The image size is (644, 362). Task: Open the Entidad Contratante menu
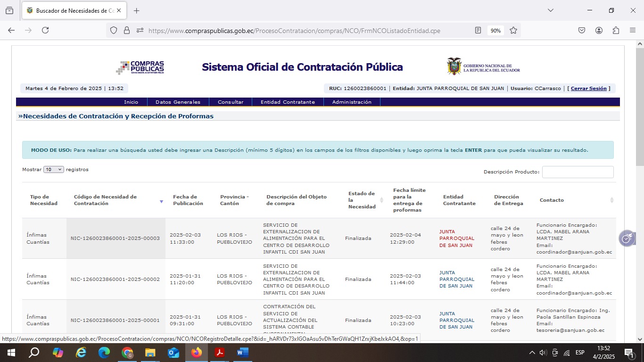click(x=288, y=102)
